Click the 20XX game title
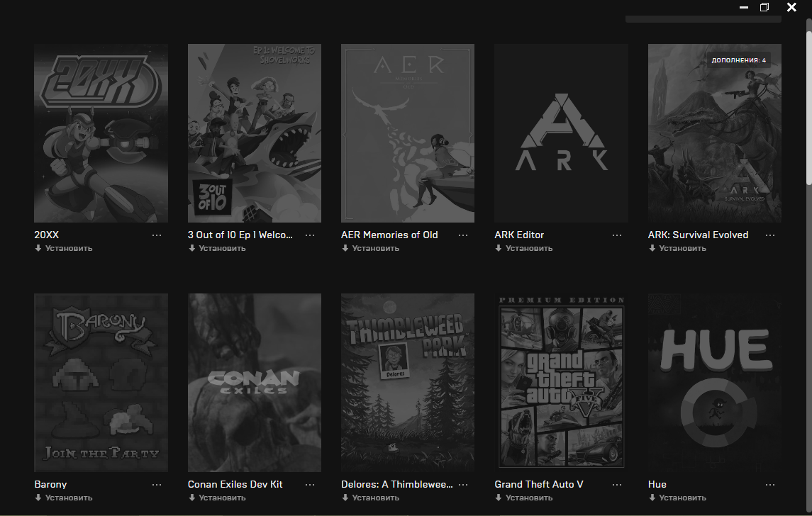The width and height of the screenshot is (812, 516). point(47,235)
